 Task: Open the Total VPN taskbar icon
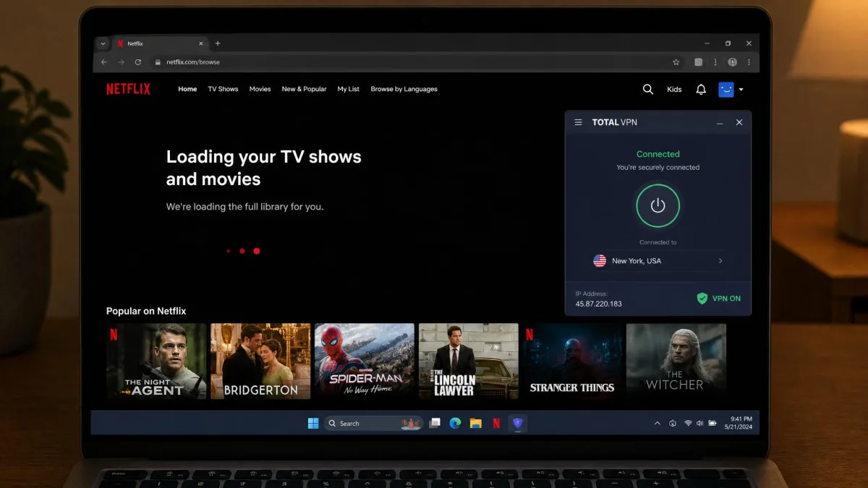pyautogui.click(x=517, y=424)
